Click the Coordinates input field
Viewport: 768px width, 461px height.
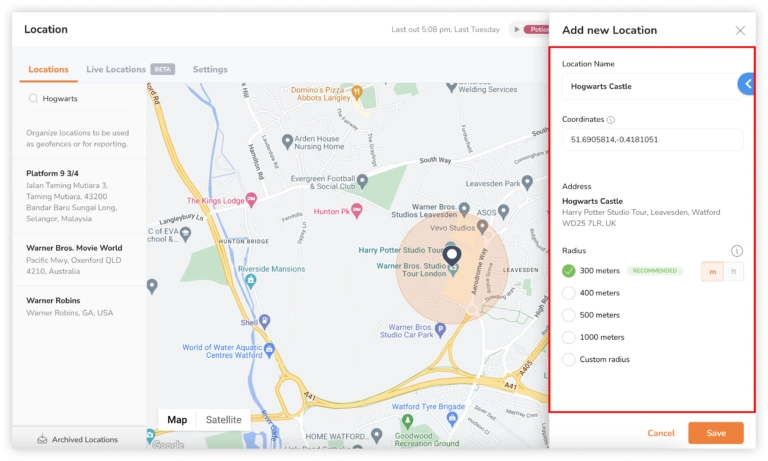click(x=652, y=140)
